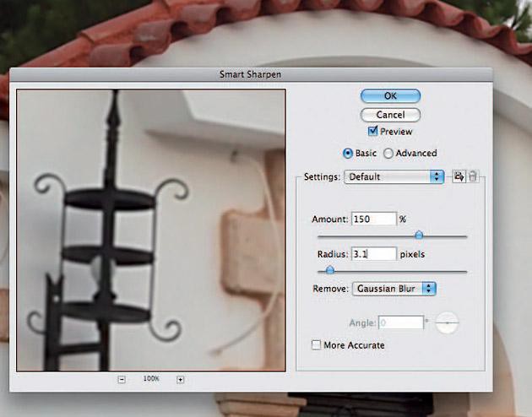This screenshot has width=532, height=417.
Task: Click the Radius slider handle
Action: coord(329,270)
